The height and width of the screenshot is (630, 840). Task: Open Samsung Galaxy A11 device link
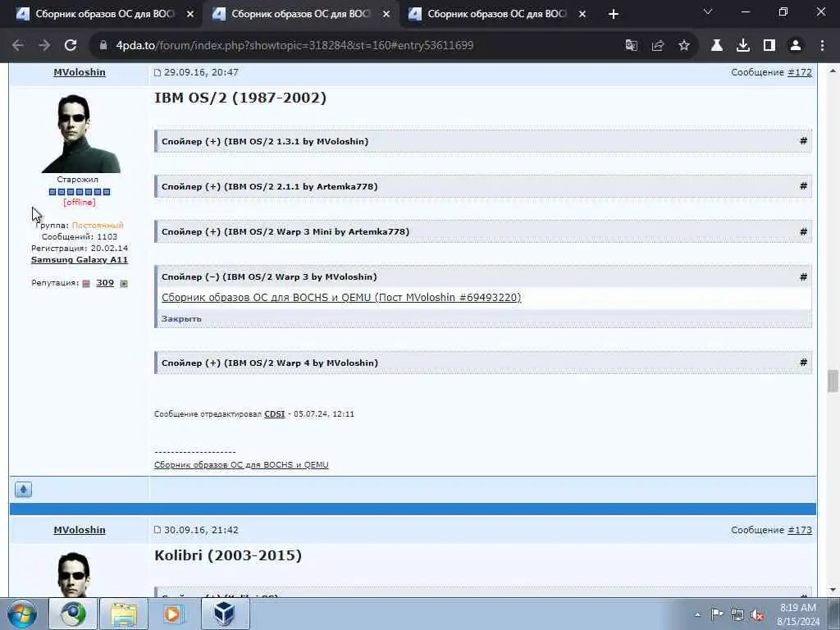(80, 260)
